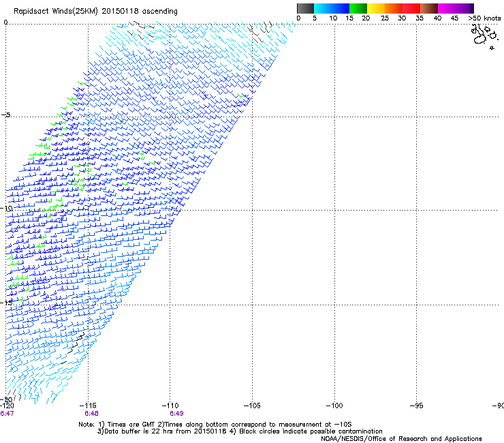Click the red 30-35 knots legend swatch
Screen dimensions: 504x443
point(411,8)
